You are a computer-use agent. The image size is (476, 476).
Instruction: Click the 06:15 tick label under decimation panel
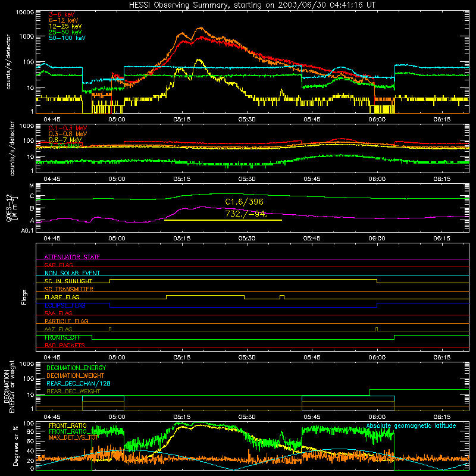coord(441,417)
